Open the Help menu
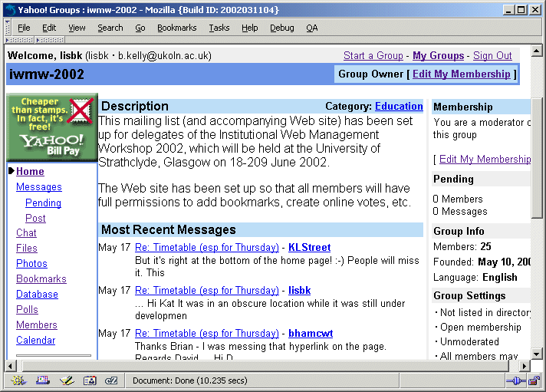Image resolution: width=546 pixels, height=392 pixels. pyautogui.click(x=250, y=28)
